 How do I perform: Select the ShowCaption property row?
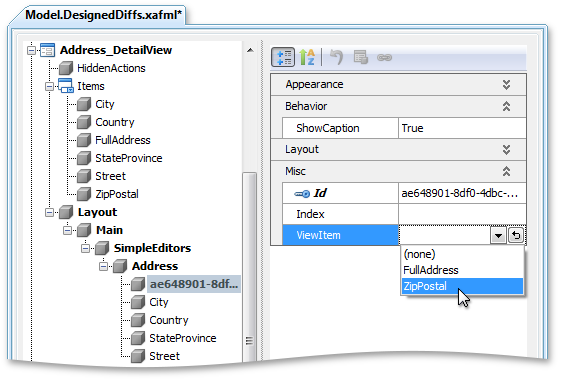click(x=404, y=128)
